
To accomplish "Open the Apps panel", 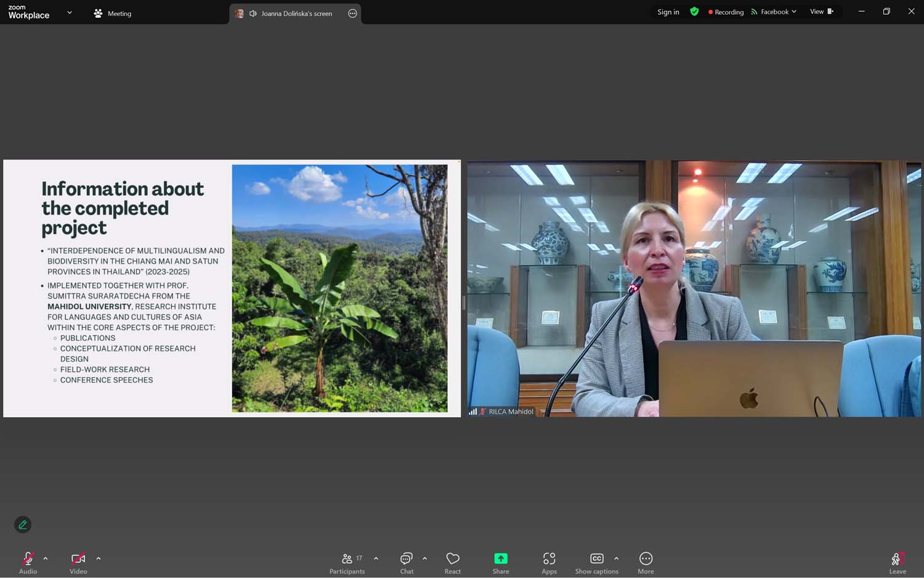I will coord(549,562).
